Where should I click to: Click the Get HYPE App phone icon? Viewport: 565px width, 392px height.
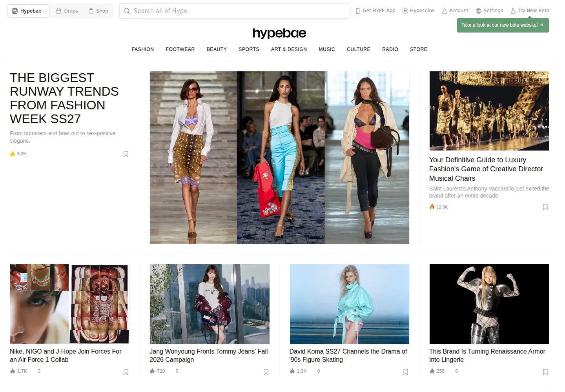coord(358,11)
